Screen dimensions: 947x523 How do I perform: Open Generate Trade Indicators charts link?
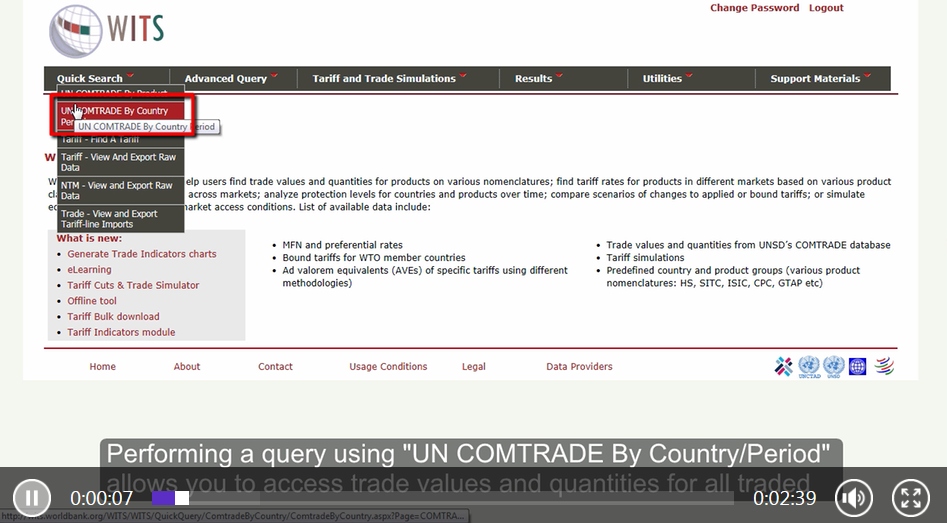(x=141, y=254)
